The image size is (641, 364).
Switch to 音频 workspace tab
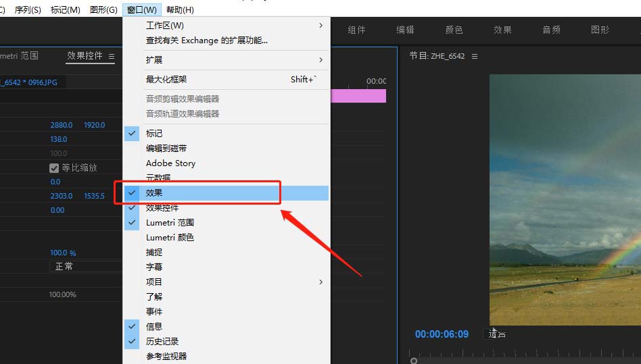[x=551, y=30]
